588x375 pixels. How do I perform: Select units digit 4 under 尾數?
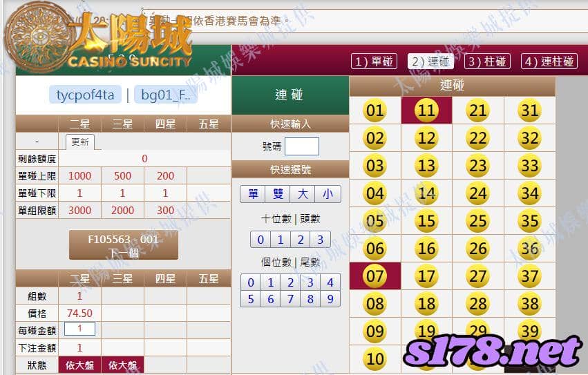pyautogui.click(x=330, y=282)
